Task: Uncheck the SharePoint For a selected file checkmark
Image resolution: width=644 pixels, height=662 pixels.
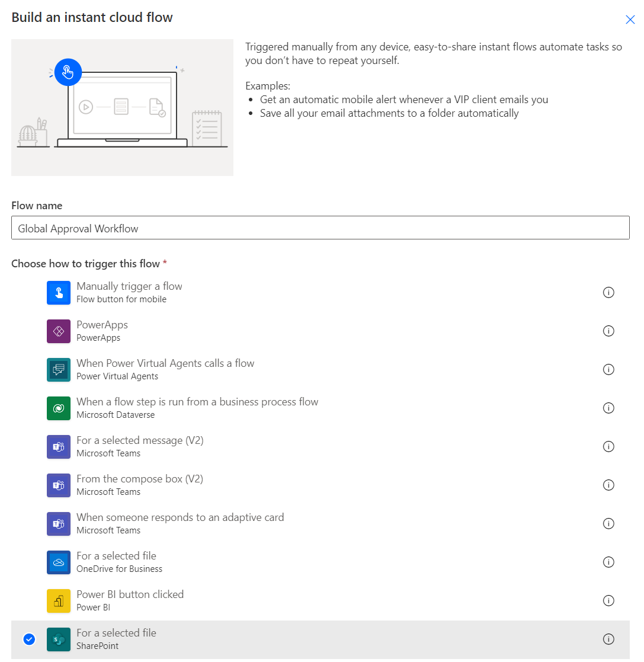Action: tap(29, 639)
